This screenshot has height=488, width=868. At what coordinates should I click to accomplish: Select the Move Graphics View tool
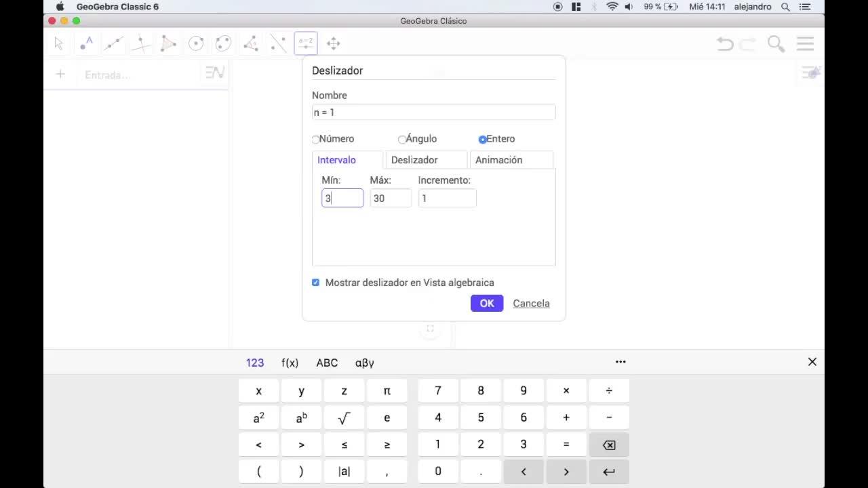333,43
